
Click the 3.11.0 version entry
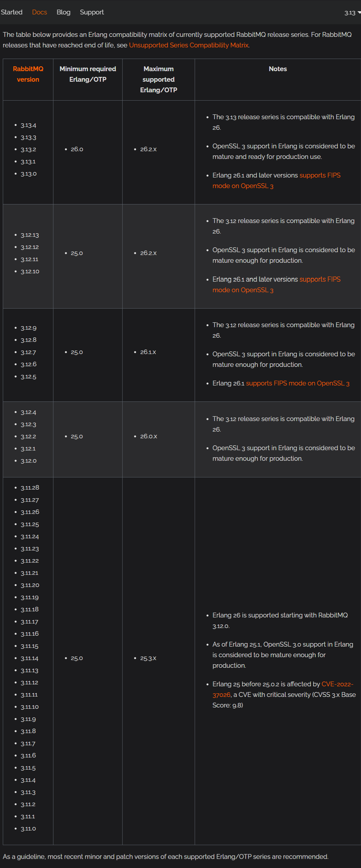click(28, 829)
